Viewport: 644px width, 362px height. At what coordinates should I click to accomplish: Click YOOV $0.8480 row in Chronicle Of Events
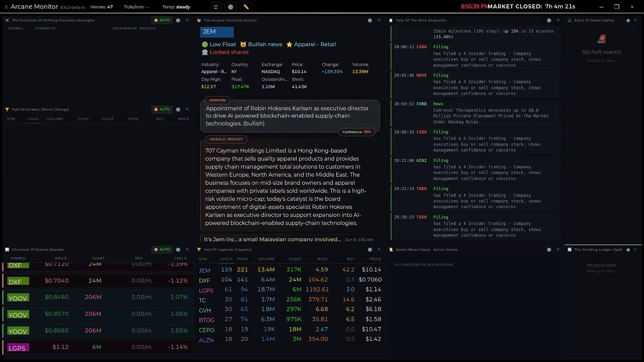pos(98,297)
